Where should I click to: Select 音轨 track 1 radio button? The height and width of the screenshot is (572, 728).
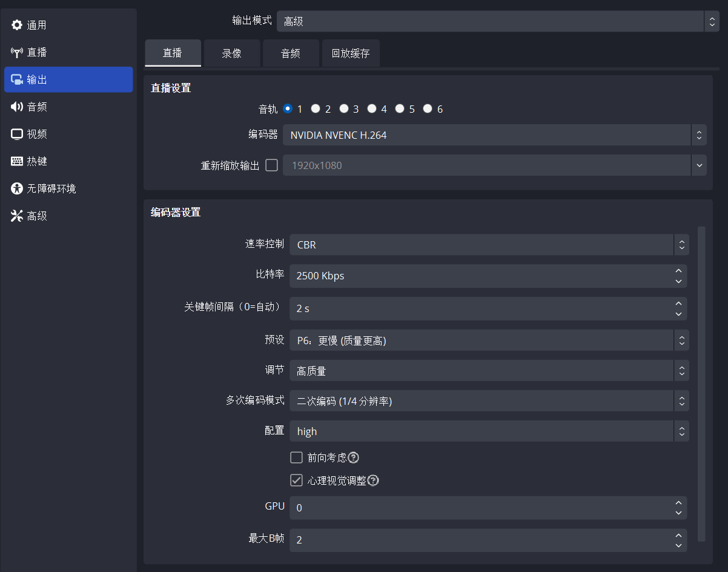coord(288,109)
